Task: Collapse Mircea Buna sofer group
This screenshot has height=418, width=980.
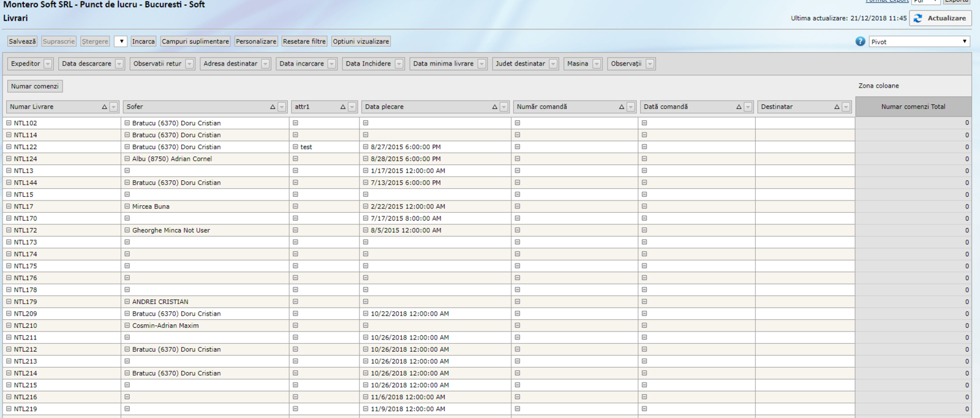Action: pyautogui.click(x=127, y=207)
